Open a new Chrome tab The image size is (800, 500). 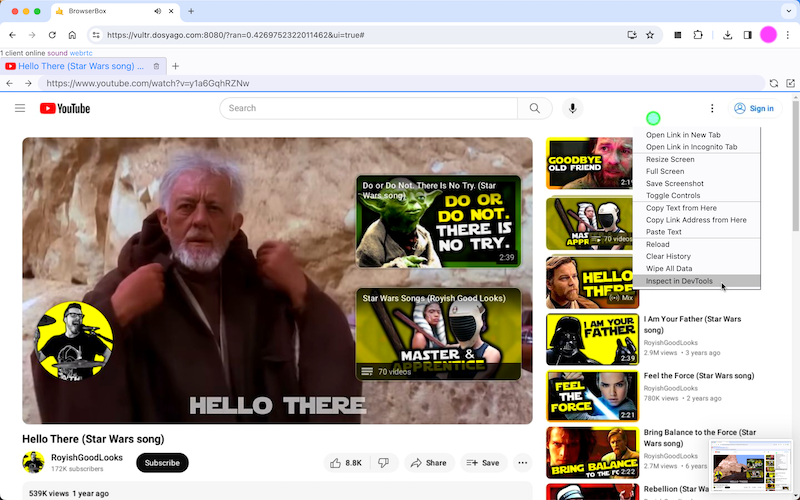coord(191,11)
